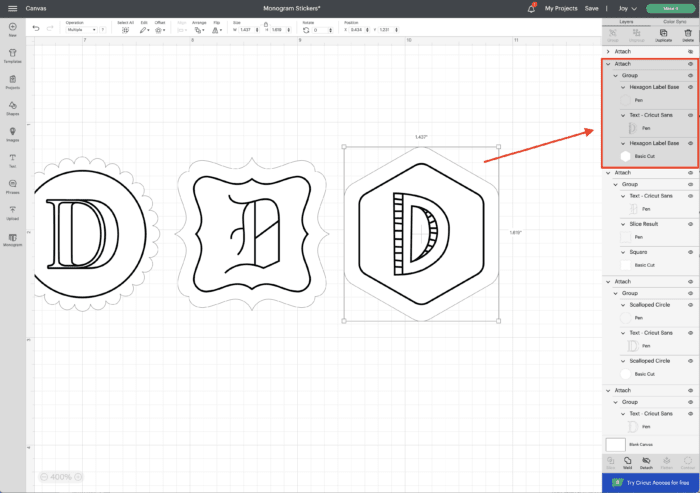This screenshot has width=700, height=493.
Task: Click the Duplicate layer icon
Action: click(661, 33)
